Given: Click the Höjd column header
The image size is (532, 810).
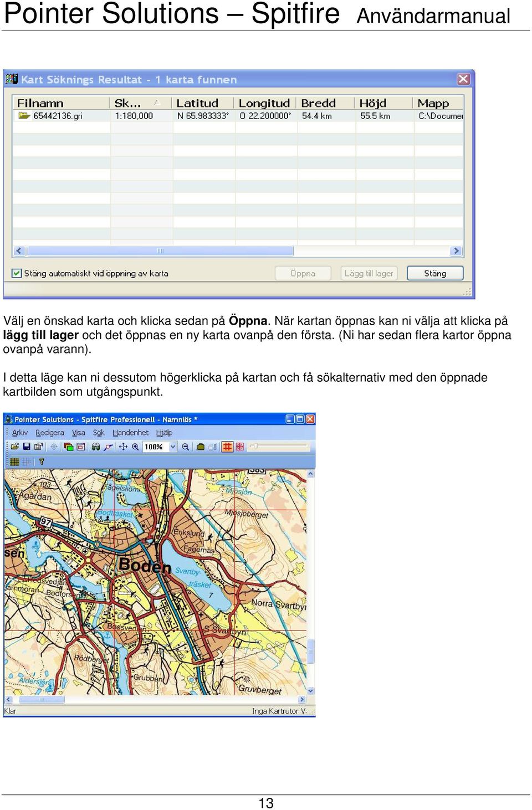Looking at the screenshot, I should coord(384,103).
